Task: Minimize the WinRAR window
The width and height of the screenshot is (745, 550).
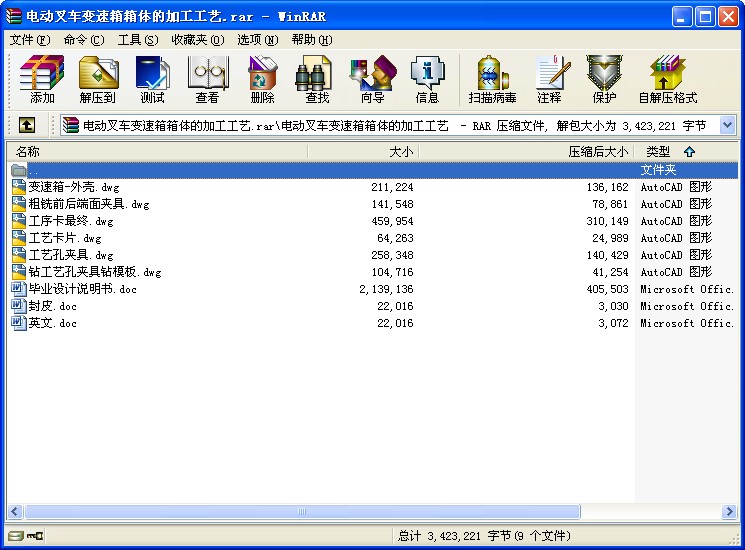Action: (x=682, y=17)
